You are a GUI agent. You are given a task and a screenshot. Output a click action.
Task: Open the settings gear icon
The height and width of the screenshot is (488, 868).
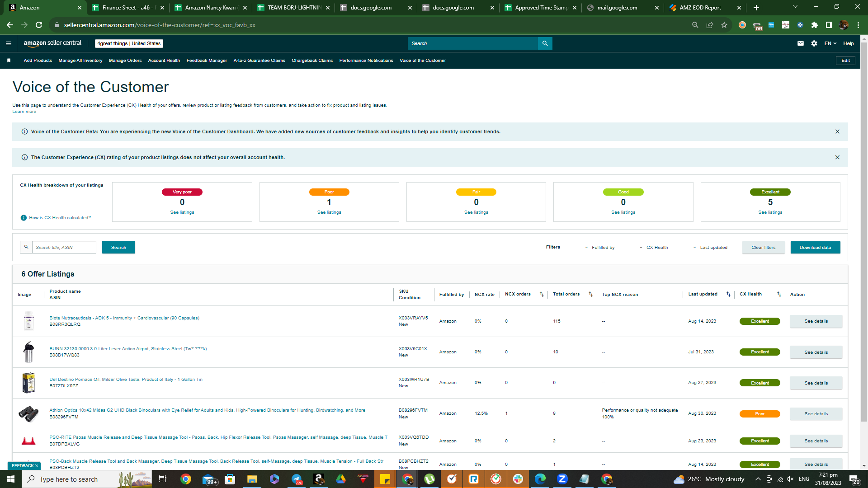pyautogui.click(x=814, y=43)
